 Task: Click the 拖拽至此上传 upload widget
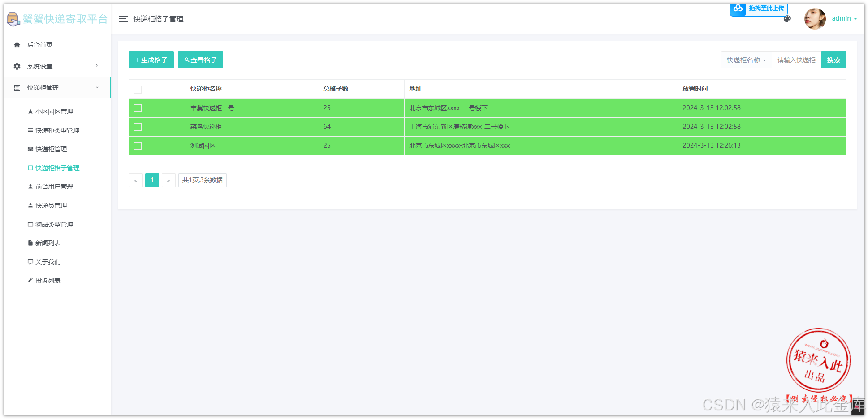click(758, 9)
